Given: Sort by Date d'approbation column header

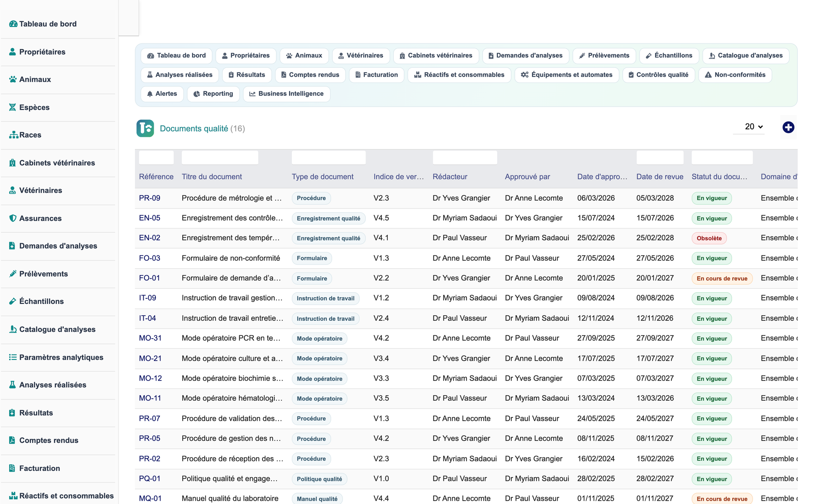Looking at the screenshot, I should click(x=602, y=177).
